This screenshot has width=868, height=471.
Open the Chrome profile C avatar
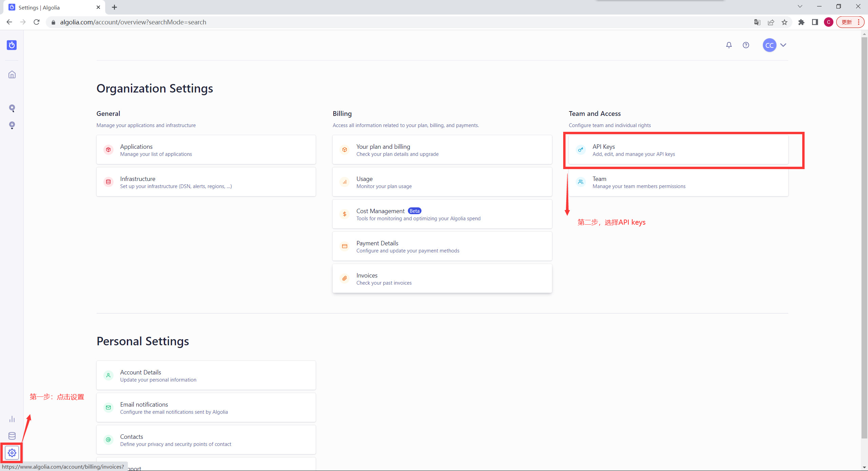[x=828, y=22]
